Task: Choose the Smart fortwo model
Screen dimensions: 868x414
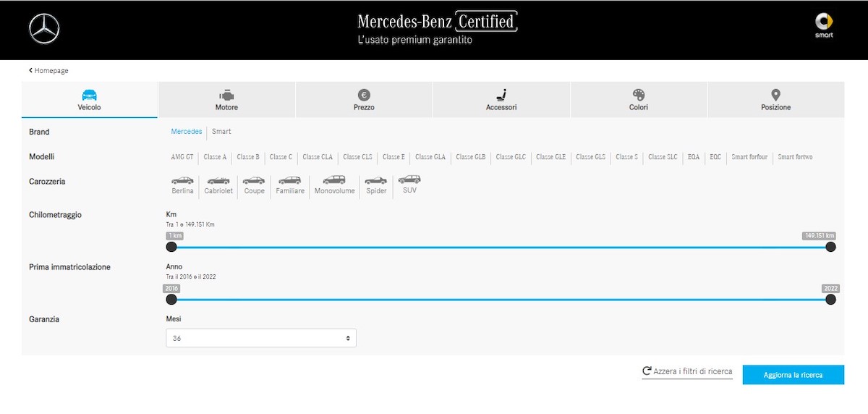Action: pyautogui.click(x=795, y=157)
